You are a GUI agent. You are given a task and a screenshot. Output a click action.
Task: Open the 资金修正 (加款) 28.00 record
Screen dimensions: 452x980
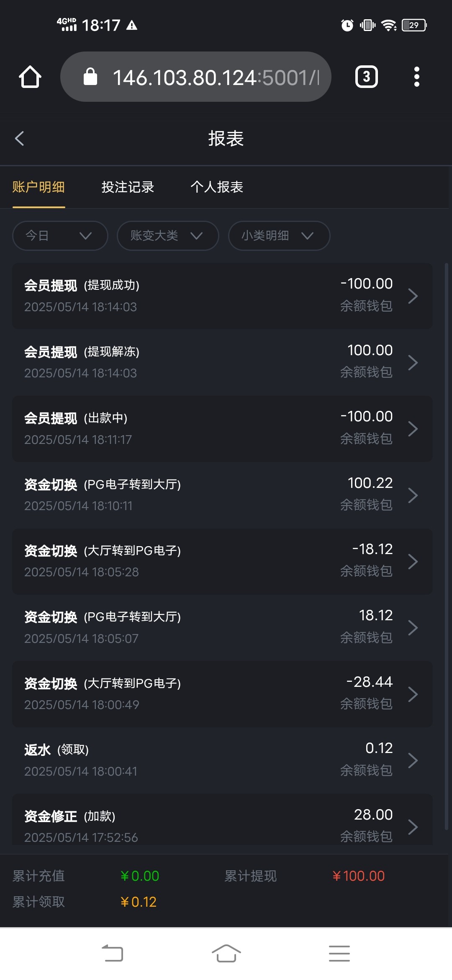point(222,825)
